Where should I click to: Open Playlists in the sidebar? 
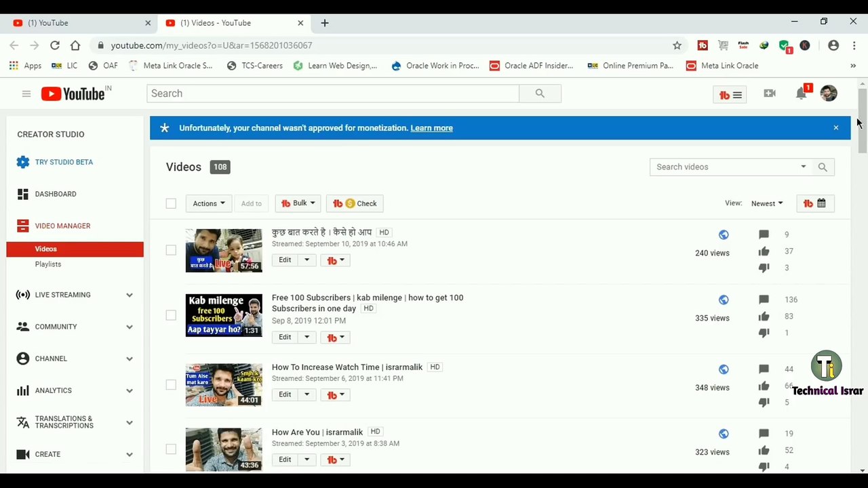pyautogui.click(x=48, y=264)
